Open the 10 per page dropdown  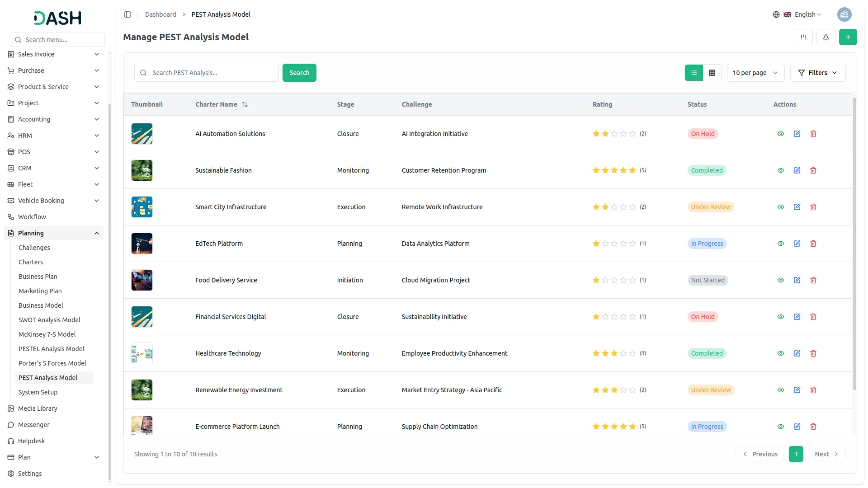(755, 72)
